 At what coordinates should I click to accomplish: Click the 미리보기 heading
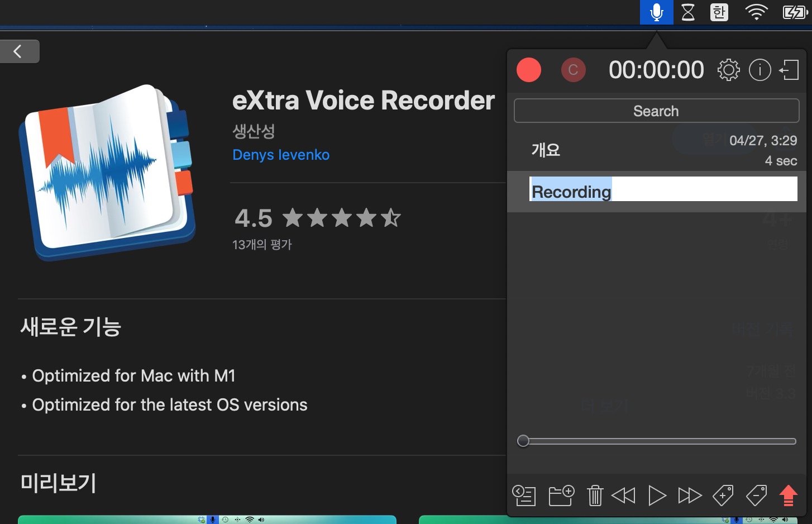tap(58, 483)
